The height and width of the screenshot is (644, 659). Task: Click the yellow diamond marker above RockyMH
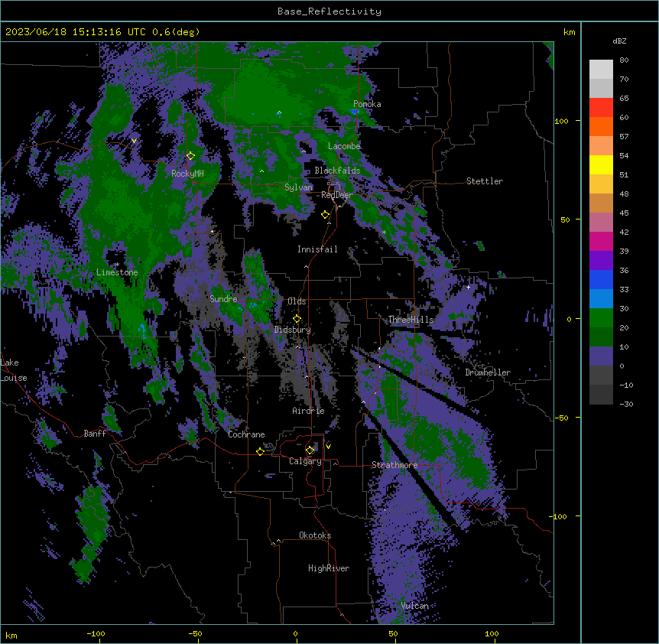point(191,155)
